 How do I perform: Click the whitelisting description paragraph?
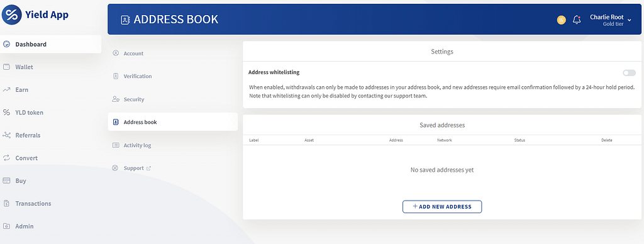(442, 92)
